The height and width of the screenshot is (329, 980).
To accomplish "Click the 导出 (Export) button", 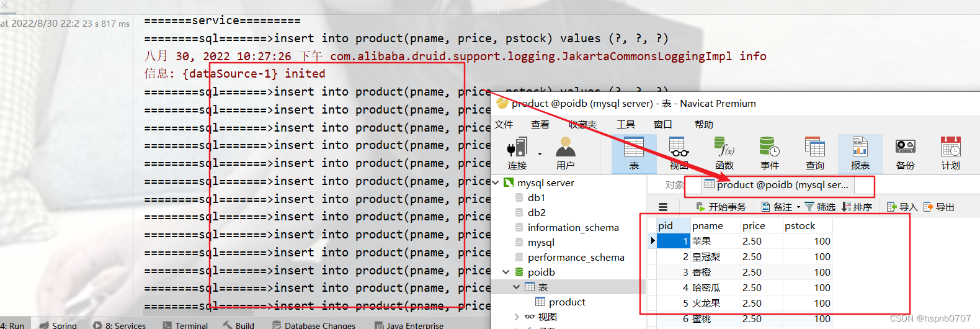I will pos(939,207).
